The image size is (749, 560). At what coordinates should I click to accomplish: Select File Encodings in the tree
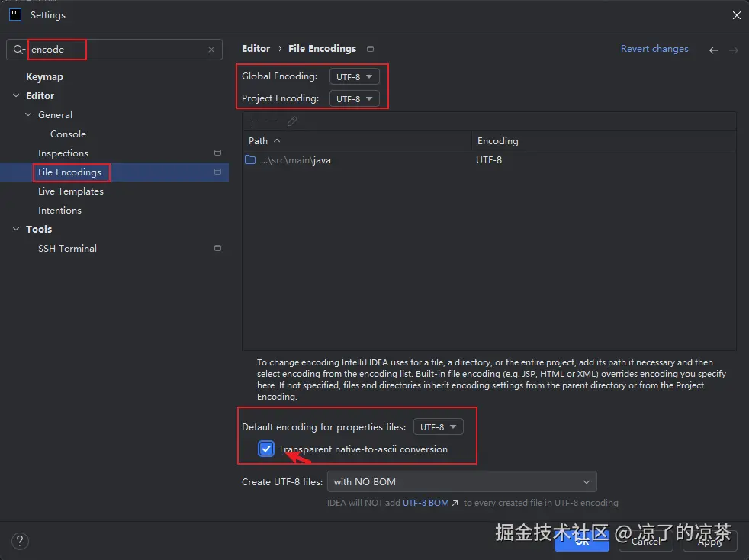coord(69,172)
